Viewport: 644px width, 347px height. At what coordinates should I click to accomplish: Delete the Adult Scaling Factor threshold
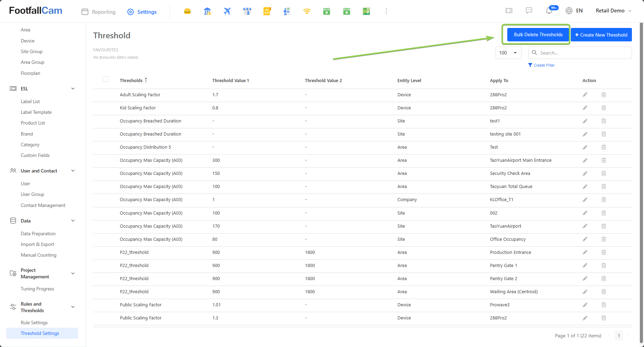point(604,95)
